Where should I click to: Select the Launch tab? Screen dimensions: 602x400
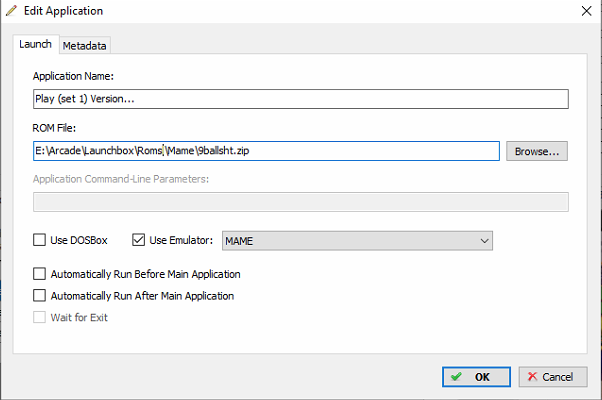click(35, 44)
